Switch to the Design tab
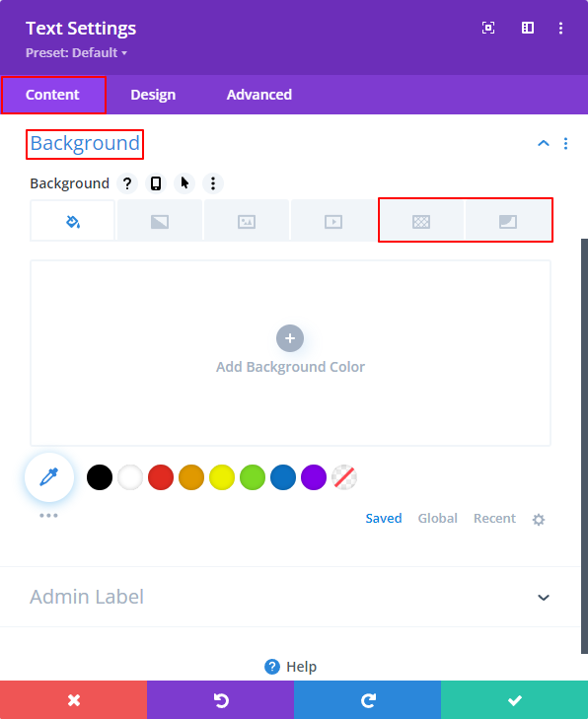Screen dimensions: 588x719 tap(153, 95)
